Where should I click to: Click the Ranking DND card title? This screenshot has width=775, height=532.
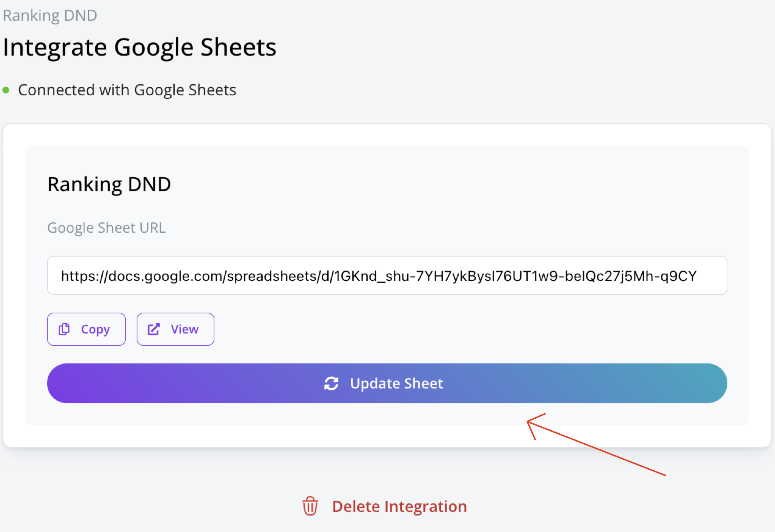pos(109,184)
